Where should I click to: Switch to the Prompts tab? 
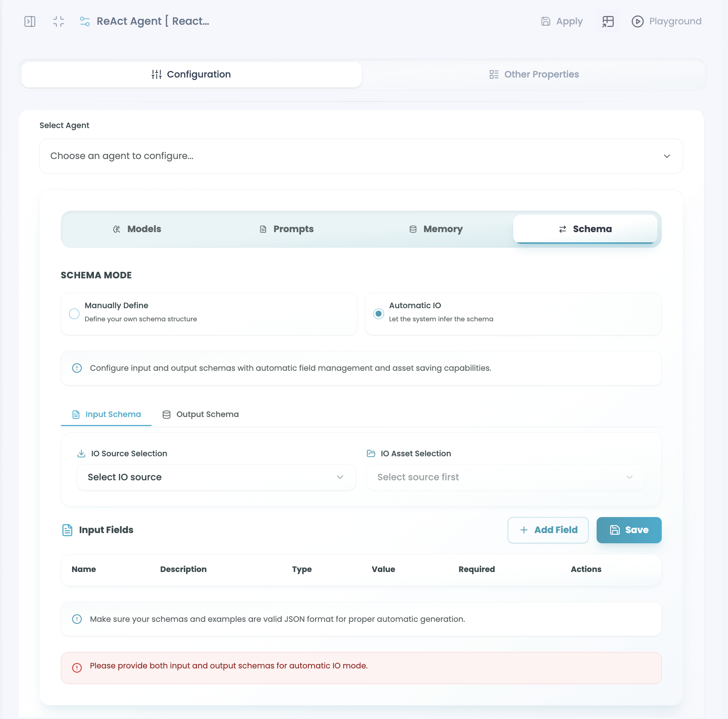point(287,229)
